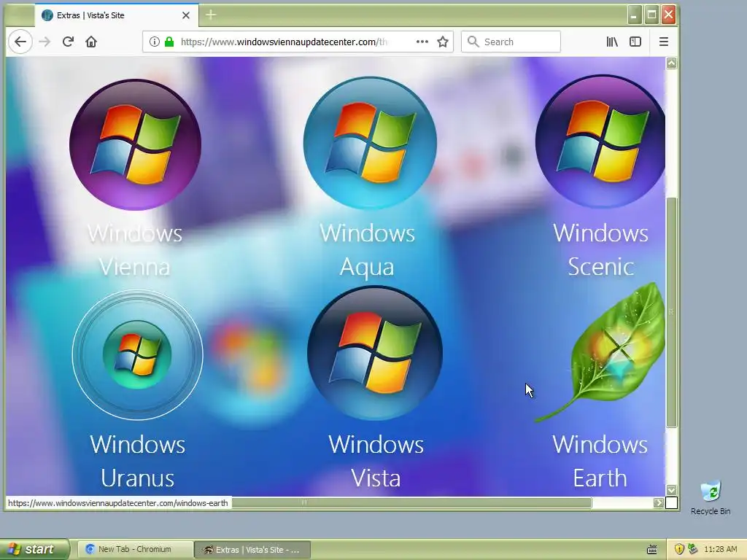Open page actions three-dots menu

click(422, 42)
